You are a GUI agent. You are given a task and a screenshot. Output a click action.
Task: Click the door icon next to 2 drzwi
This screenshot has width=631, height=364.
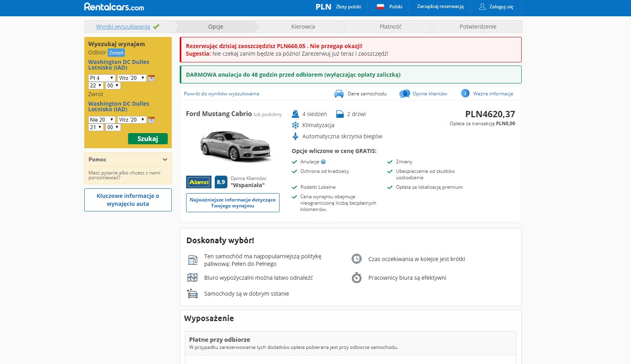(340, 114)
